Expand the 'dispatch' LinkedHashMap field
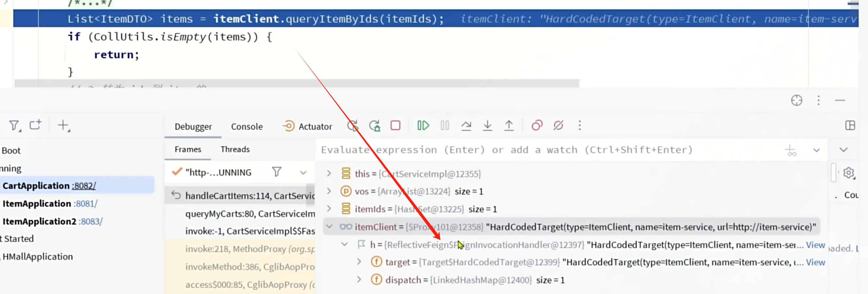 tap(359, 280)
